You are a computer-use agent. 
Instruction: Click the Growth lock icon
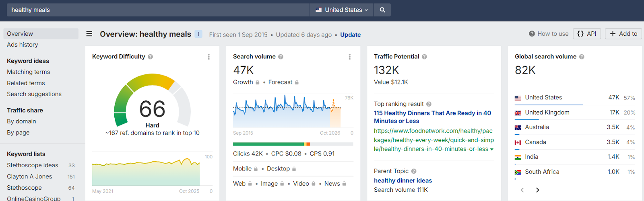click(258, 82)
